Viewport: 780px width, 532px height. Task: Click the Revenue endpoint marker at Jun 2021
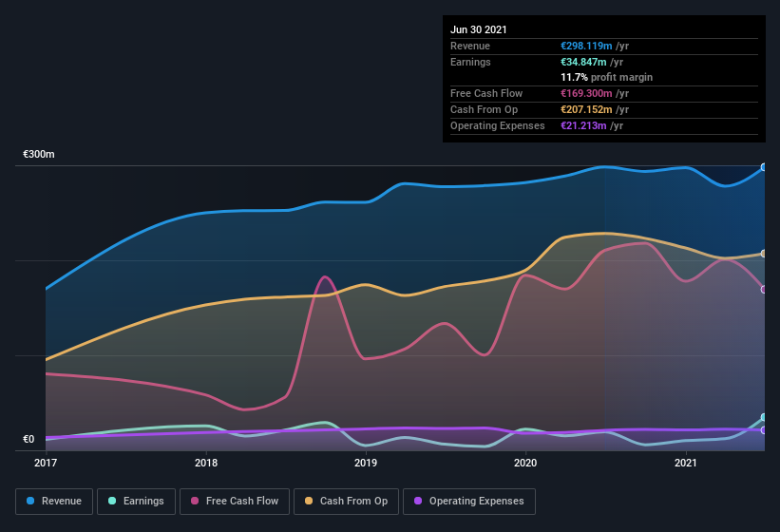pyautogui.click(x=764, y=167)
